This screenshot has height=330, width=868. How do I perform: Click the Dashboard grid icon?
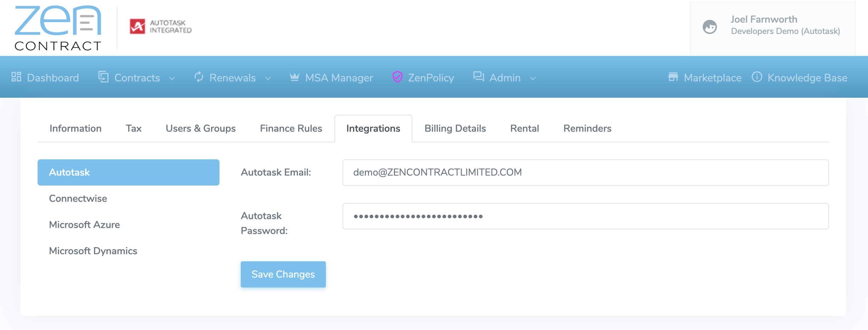pos(16,77)
